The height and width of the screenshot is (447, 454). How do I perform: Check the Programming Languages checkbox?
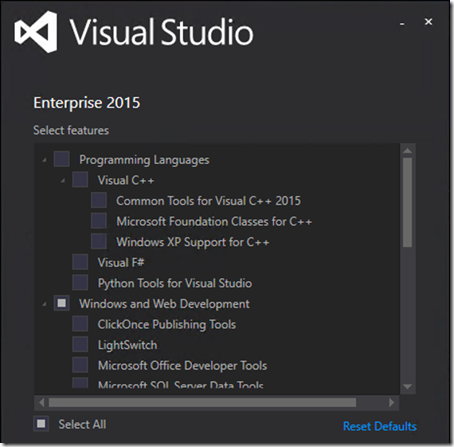(62, 159)
